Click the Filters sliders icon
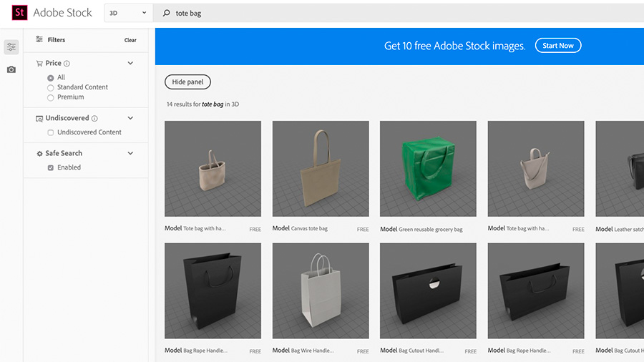The image size is (644, 362). [39, 39]
